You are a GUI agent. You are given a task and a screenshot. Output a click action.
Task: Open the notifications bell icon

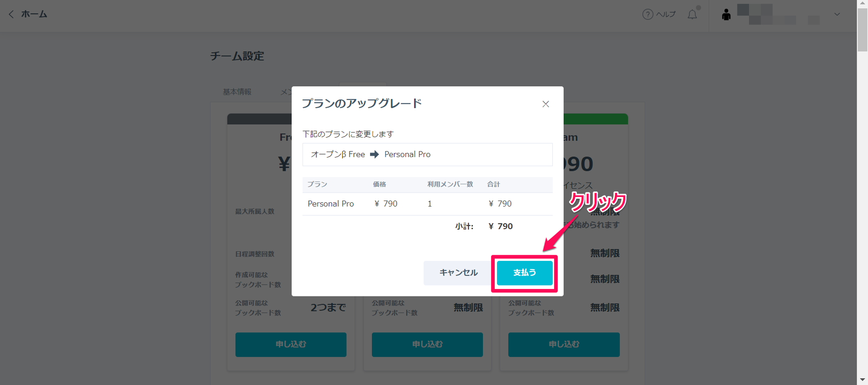point(693,14)
